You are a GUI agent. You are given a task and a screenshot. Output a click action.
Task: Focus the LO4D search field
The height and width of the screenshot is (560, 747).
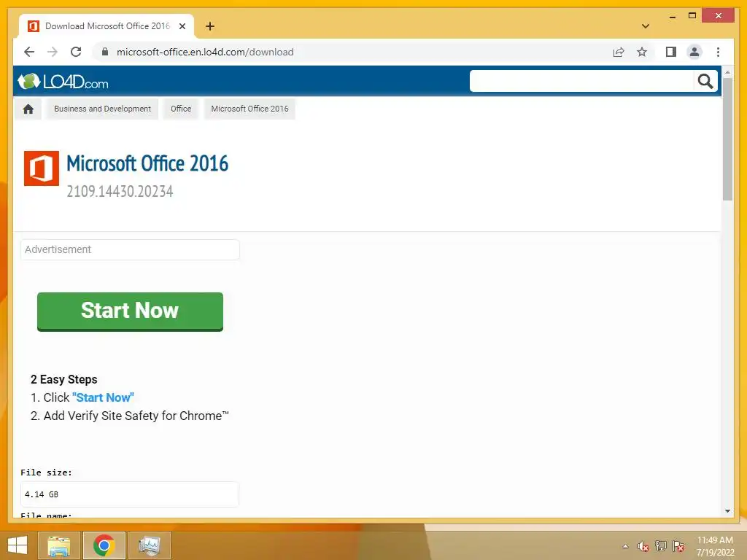coord(581,81)
